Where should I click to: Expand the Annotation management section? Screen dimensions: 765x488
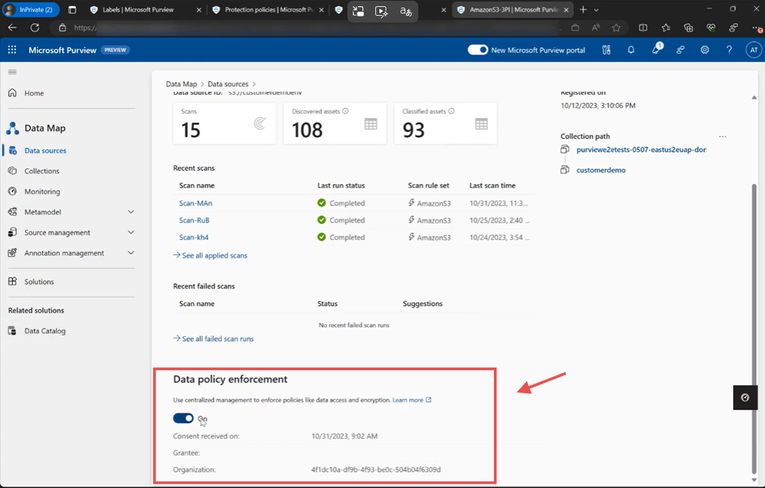(x=131, y=253)
